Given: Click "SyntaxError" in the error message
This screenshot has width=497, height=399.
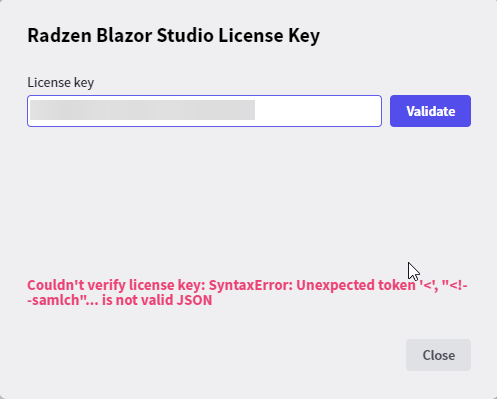Looking at the screenshot, I should (251, 285).
